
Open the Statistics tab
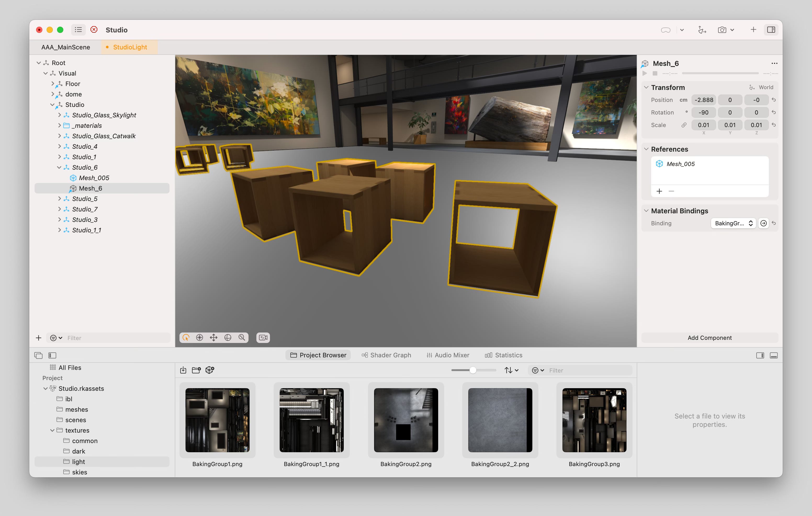point(504,355)
